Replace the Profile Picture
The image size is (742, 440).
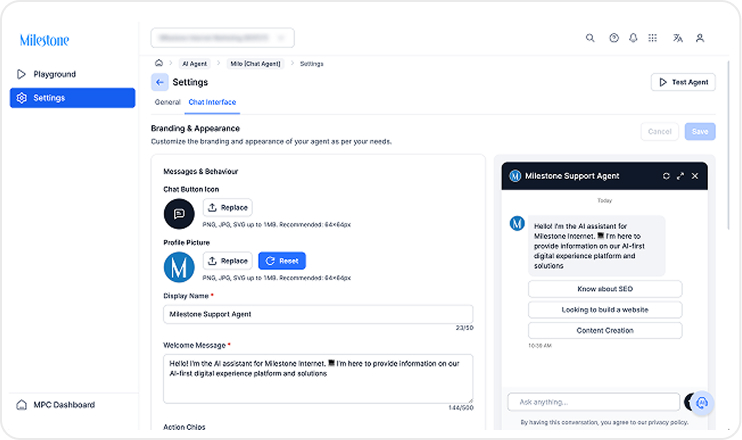pos(228,261)
